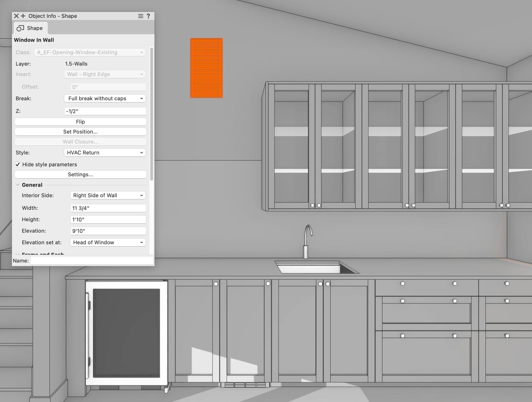Open the palette hamburger menu icon
The image size is (532, 402).
[x=141, y=16]
